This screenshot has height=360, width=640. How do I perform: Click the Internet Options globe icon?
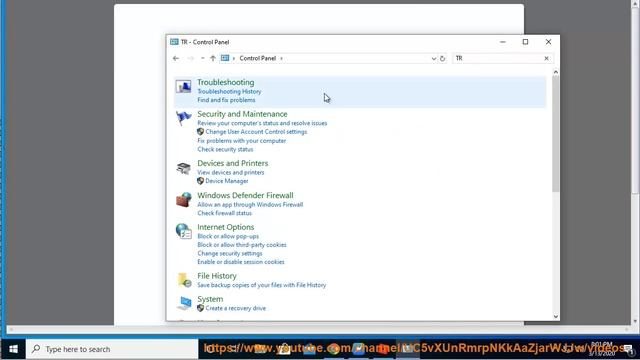tap(183, 231)
